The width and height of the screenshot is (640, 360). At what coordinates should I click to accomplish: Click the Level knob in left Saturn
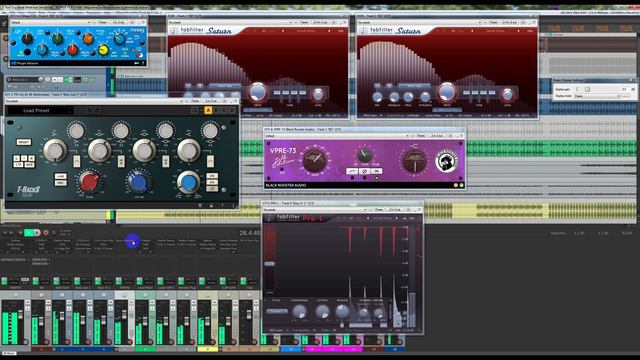tap(318, 95)
